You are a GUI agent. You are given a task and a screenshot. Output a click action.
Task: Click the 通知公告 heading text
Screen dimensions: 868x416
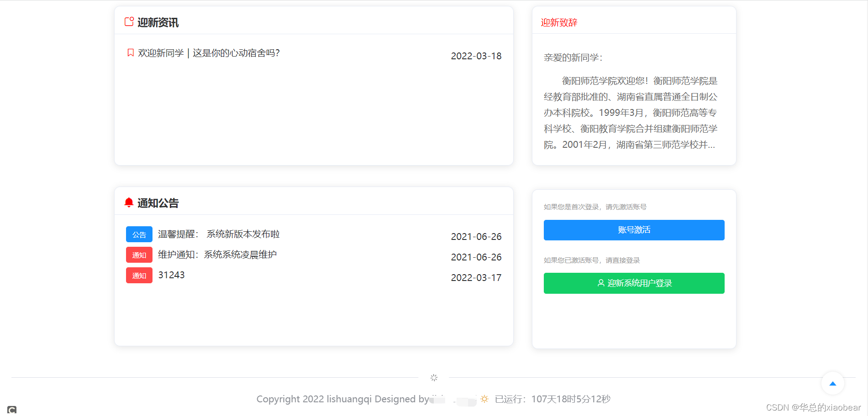(158, 203)
